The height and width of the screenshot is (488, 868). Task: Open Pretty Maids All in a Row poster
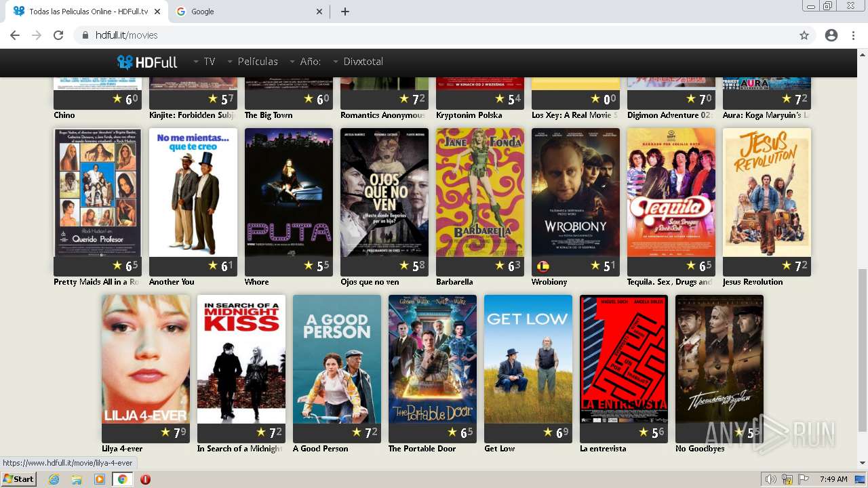tap(98, 192)
